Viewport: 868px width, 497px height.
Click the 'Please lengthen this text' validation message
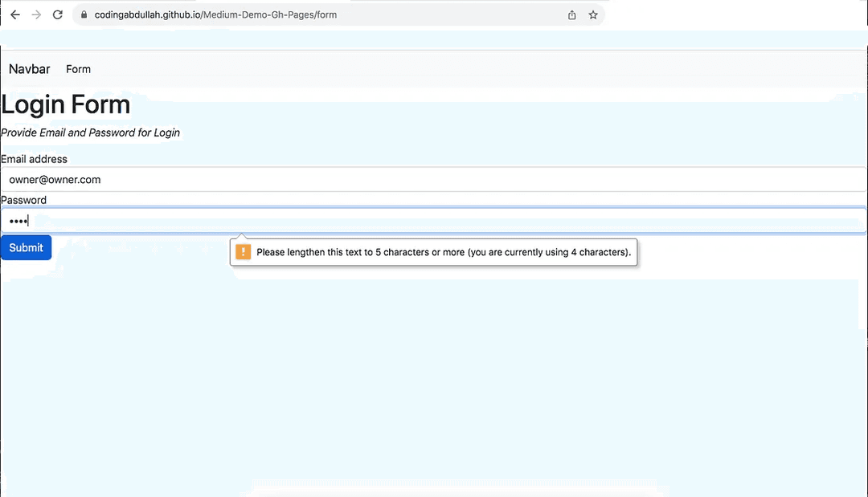coord(444,252)
